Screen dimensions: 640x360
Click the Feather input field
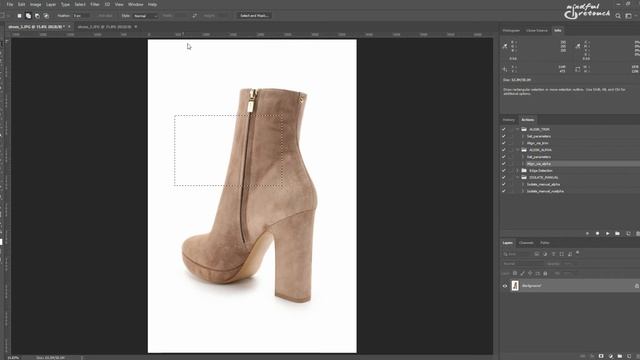click(x=80, y=16)
